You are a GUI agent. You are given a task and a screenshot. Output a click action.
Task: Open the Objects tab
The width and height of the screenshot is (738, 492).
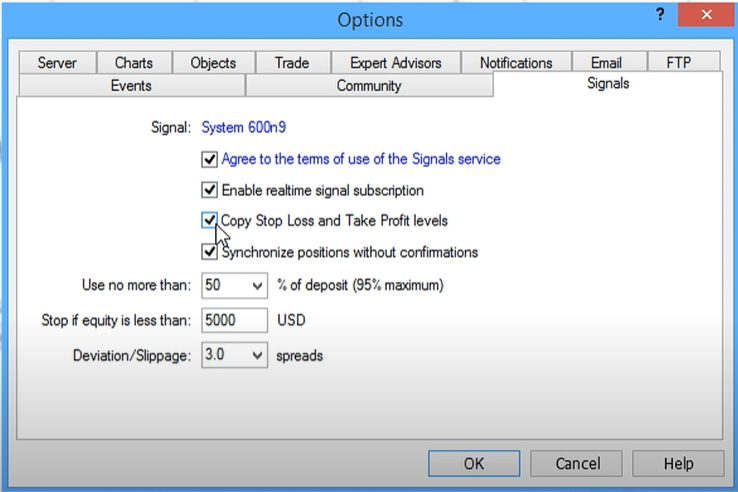pos(213,63)
